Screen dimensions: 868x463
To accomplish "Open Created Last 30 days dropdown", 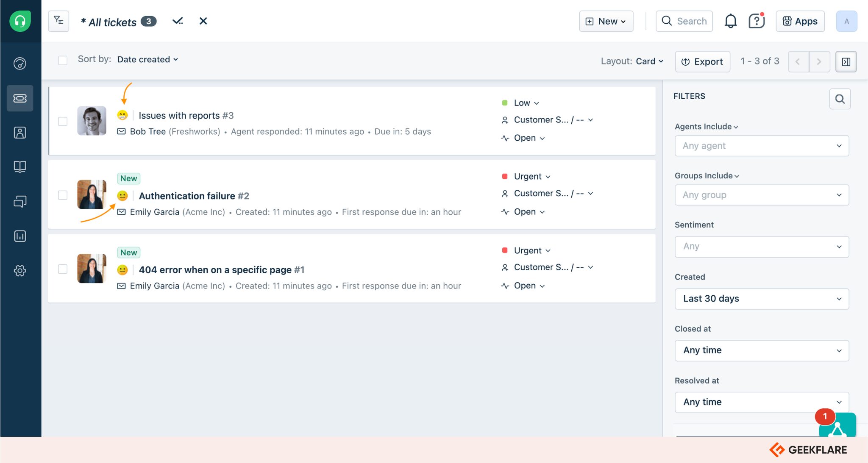I will tap(761, 299).
